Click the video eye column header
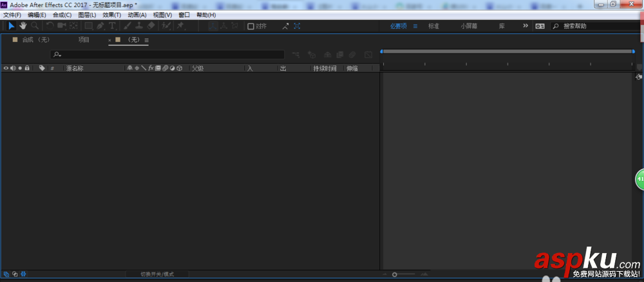644x282 pixels. (x=6, y=68)
